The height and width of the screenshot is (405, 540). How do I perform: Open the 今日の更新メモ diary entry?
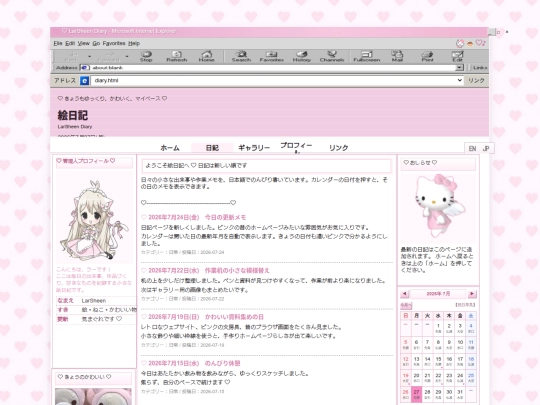225,217
